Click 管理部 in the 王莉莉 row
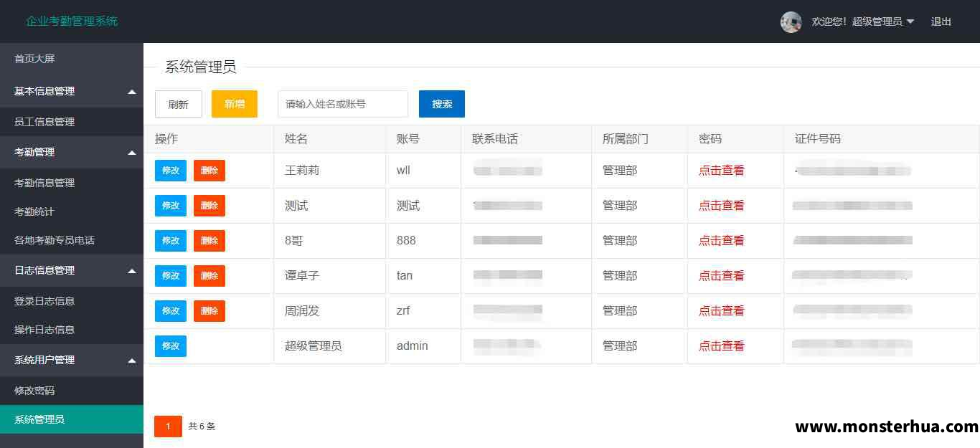980x448 pixels. point(620,171)
